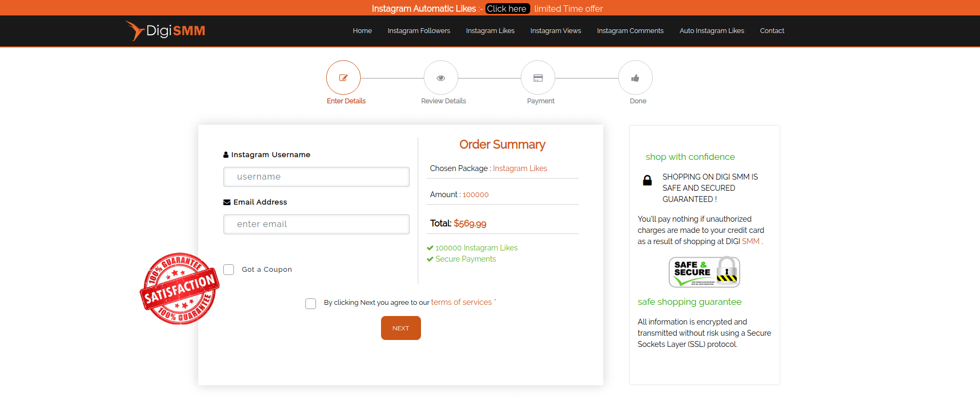Click the Done thumbs-up icon
980x397 pixels.
[635, 78]
